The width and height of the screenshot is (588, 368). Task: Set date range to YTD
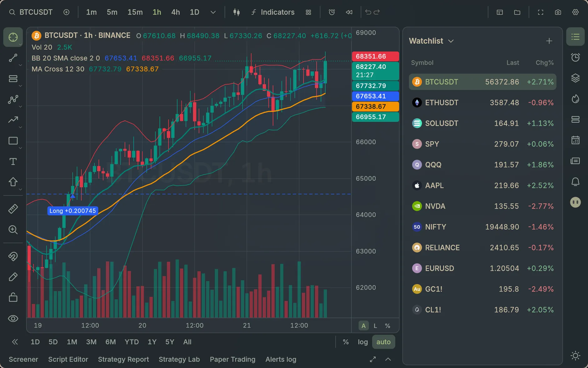[x=132, y=342]
